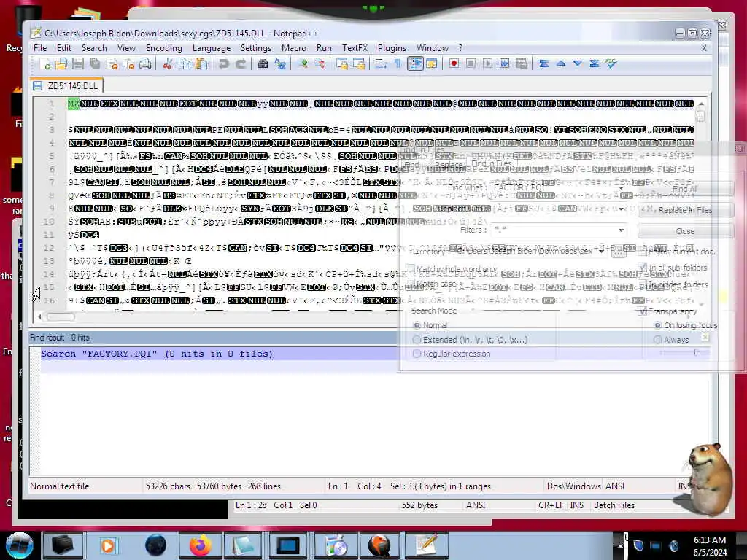The width and height of the screenshot is (747, 560).
Task: Click the Find All button
Action: (685, 189)
